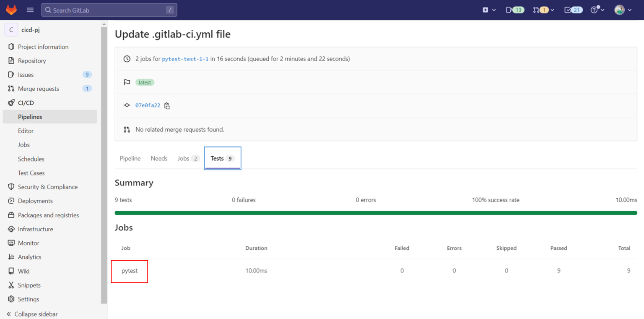Click the GitLab fox logo
This screenshot has width=644, height=319.
point(11,9)
